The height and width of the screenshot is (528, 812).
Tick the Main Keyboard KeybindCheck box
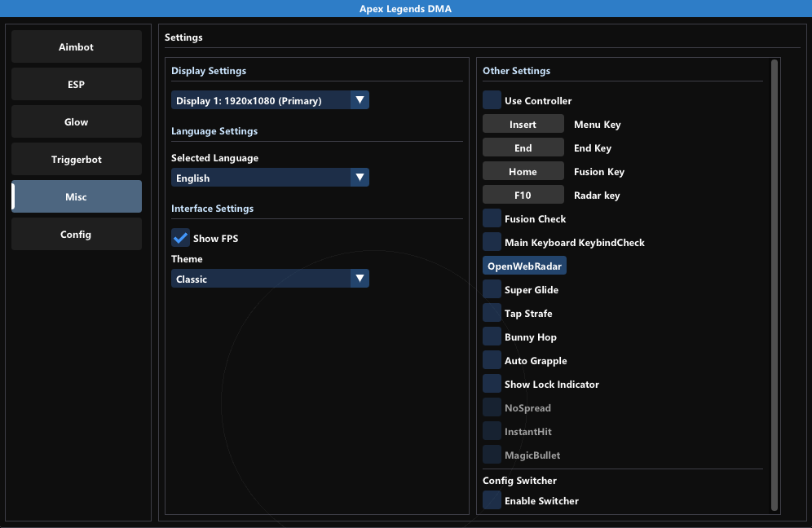coord(492,242)
